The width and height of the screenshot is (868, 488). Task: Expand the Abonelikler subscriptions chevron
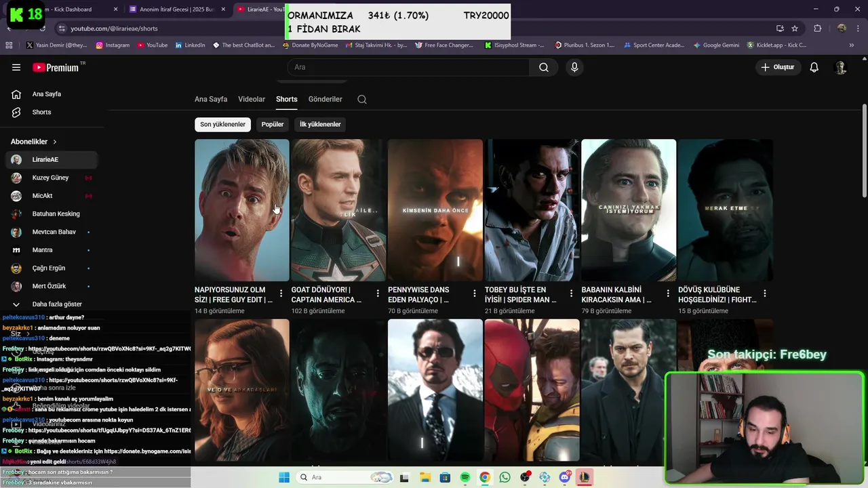point(55,142)
